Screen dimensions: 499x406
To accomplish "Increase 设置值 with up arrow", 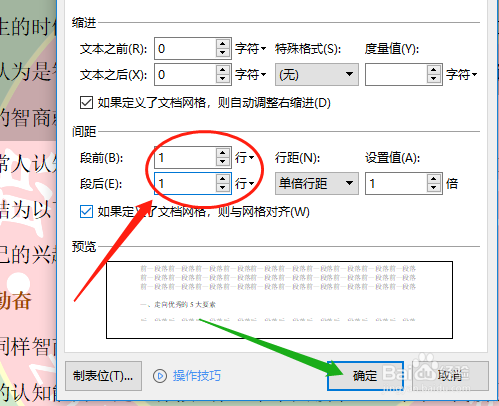I will [x=434, y=178].
